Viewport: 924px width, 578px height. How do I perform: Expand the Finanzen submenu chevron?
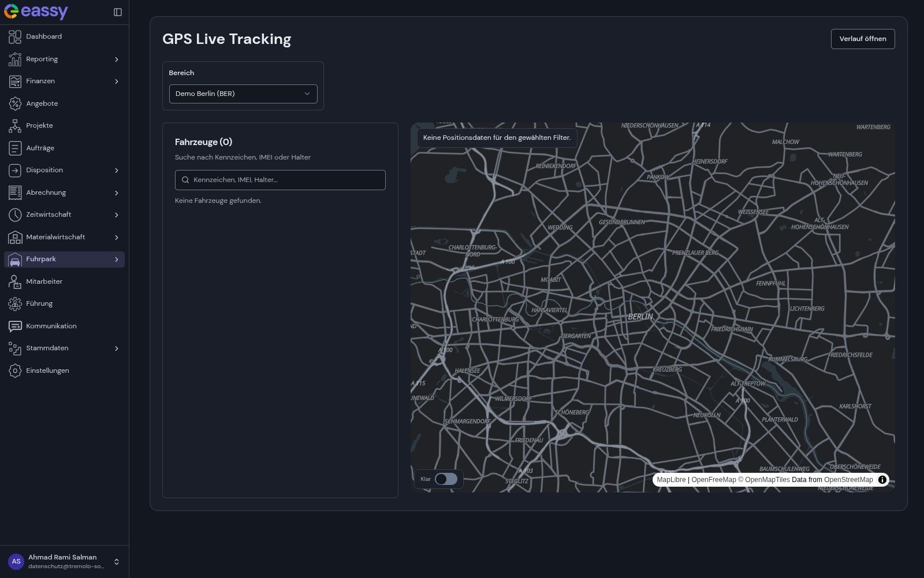pyautogui.click(x=117, y=81)
